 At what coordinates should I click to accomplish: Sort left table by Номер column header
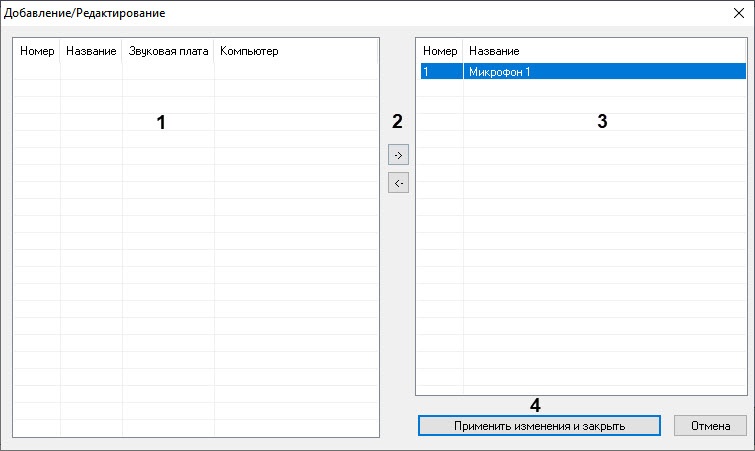pos(37,51)
